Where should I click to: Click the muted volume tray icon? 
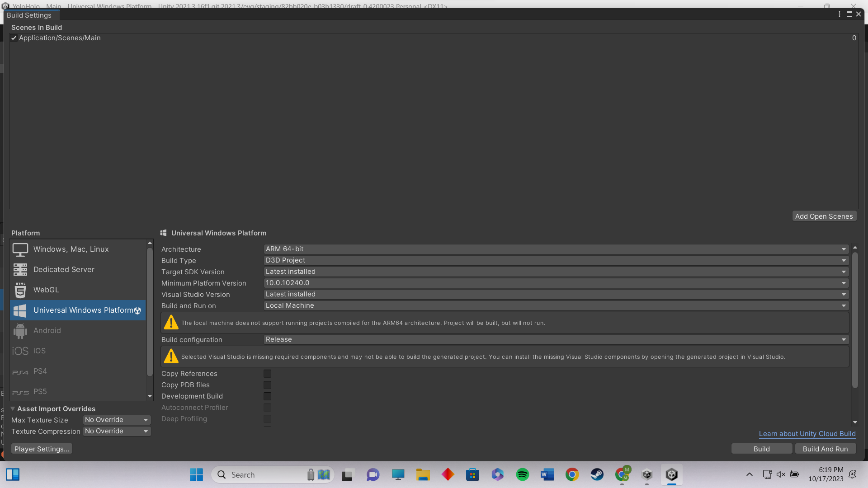point(781,474)
